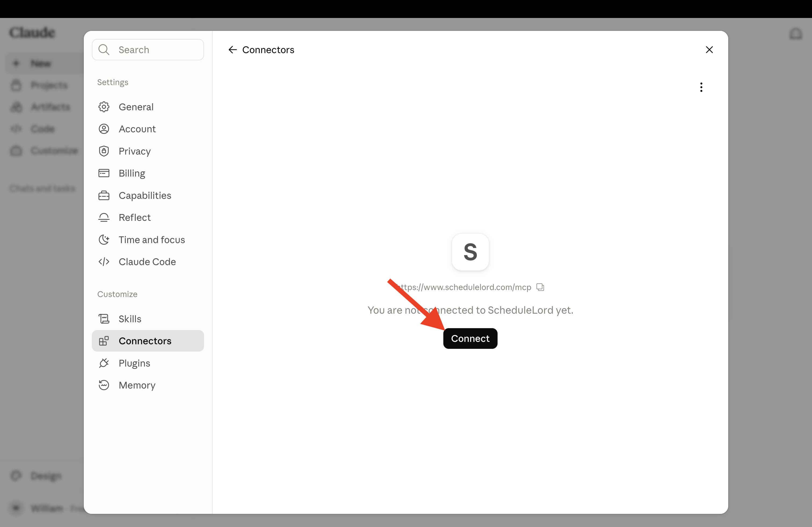Open Capabilities via the briefcase icon
The height and width of the screenshot is (527, 812).
tap(104, 195)
